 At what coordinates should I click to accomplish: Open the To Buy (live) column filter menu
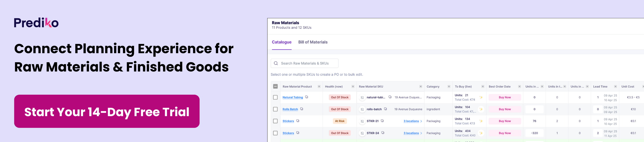[482, 86]
